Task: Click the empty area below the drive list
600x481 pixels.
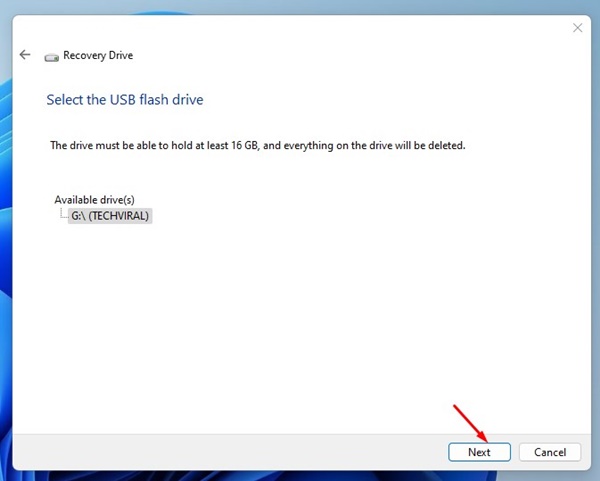Action: (300, 320)
